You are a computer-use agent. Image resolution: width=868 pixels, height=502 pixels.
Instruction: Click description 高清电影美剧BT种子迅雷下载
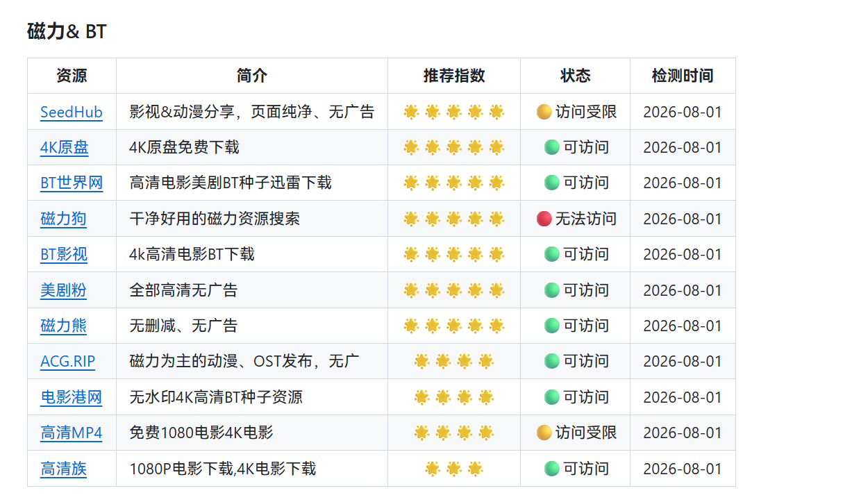click(x=231, y=183)
